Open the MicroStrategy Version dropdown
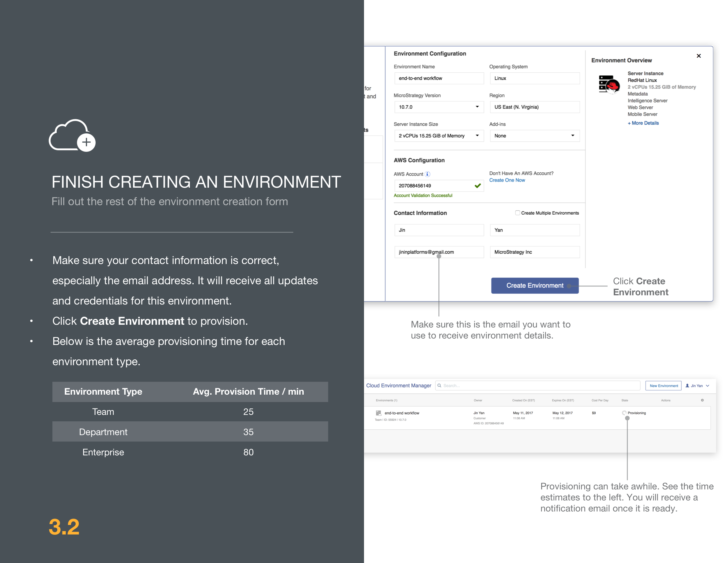 [x=477, y=107]
